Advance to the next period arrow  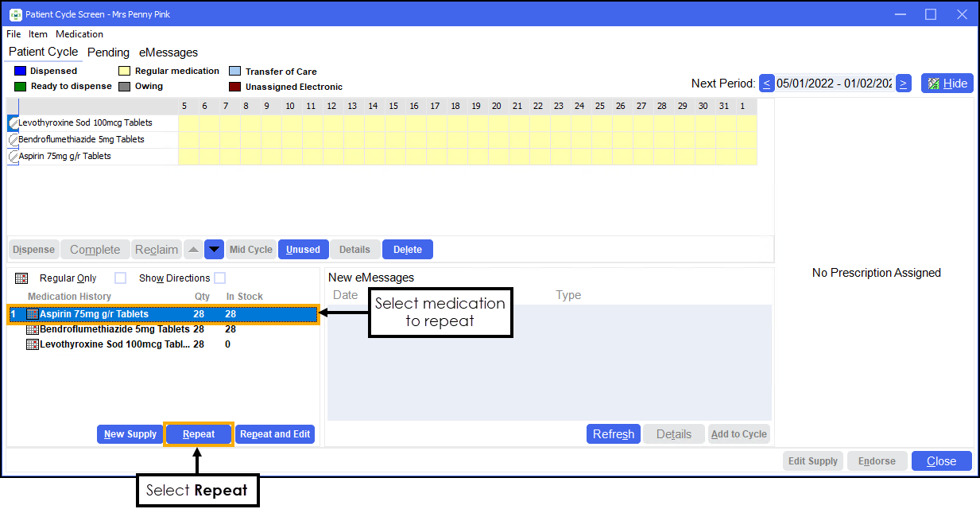tap(903, 84)
